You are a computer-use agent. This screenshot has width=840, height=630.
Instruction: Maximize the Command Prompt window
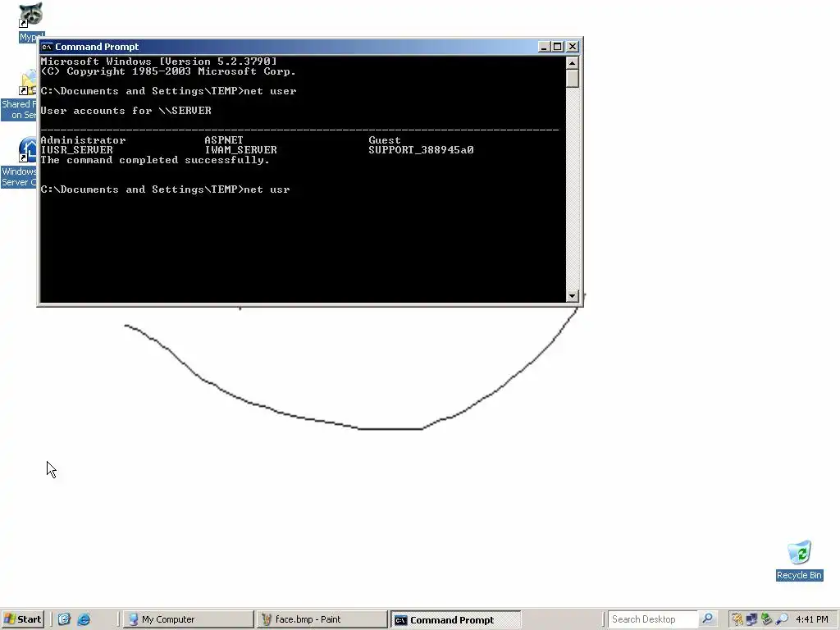click(x=558, y=47)
